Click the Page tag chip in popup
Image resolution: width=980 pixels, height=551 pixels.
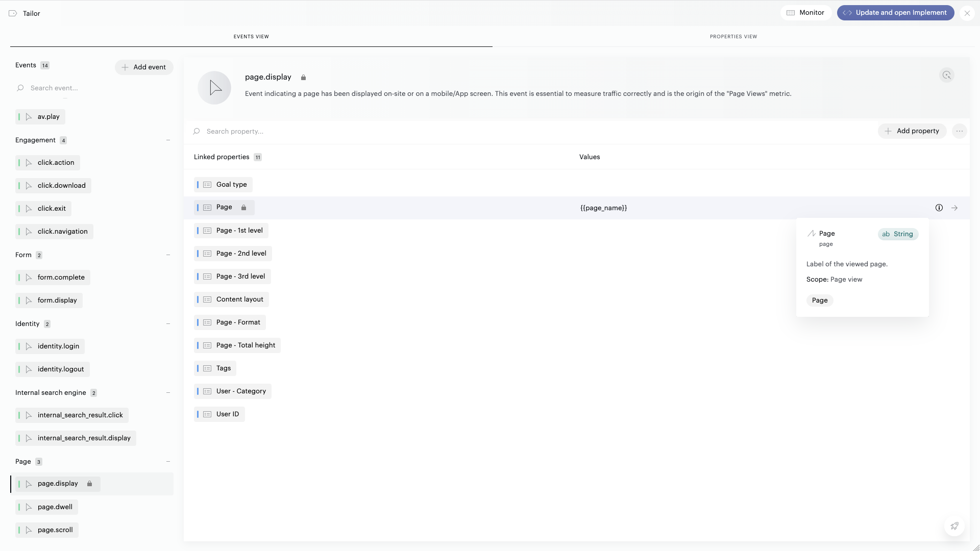[819, 300]
